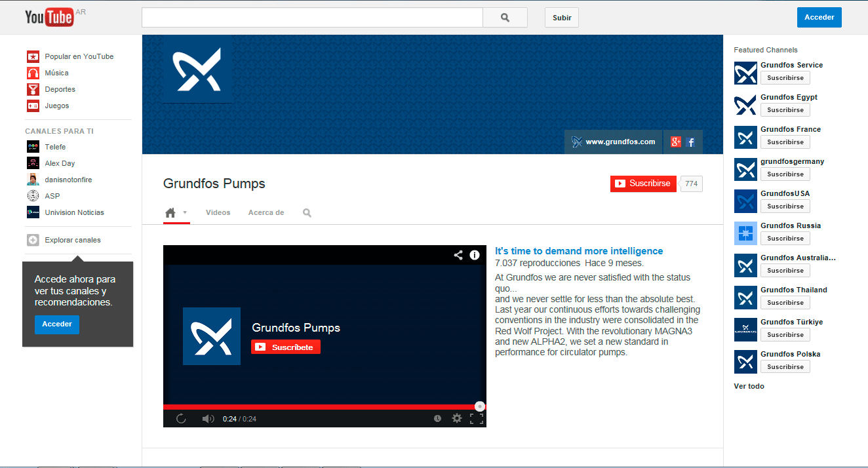Click Grundfos Pumps channel banner logo

point(198,69)
